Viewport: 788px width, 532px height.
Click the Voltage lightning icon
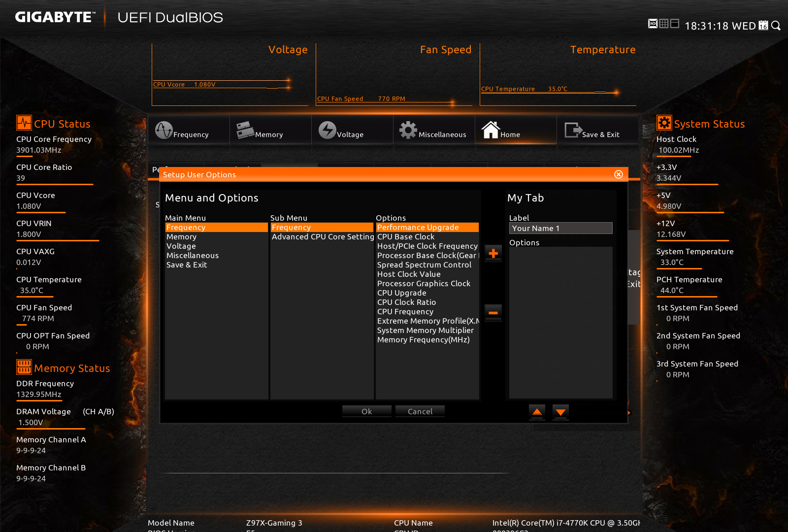tap(327, 130)
